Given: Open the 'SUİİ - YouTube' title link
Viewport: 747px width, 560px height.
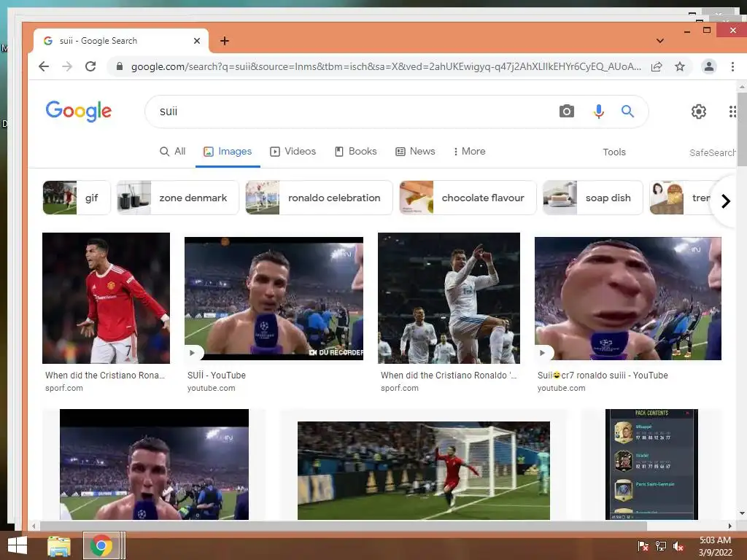Looking at the screenshot, I should 216,376.
